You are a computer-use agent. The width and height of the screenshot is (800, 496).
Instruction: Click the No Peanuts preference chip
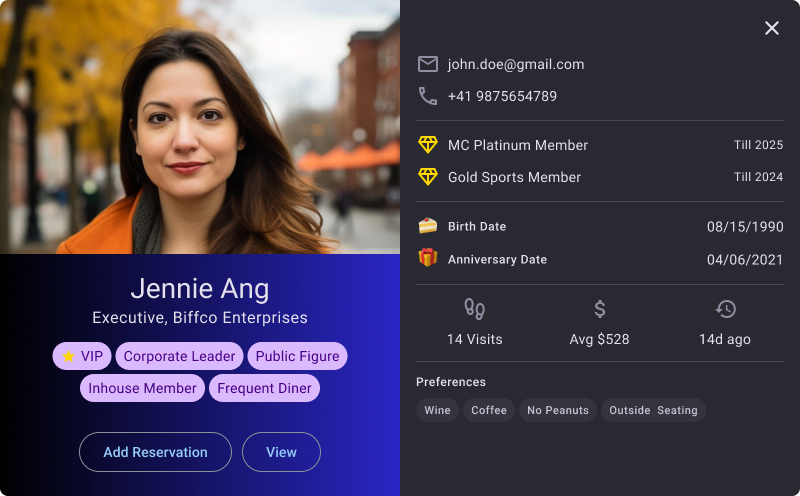[558, 410]
